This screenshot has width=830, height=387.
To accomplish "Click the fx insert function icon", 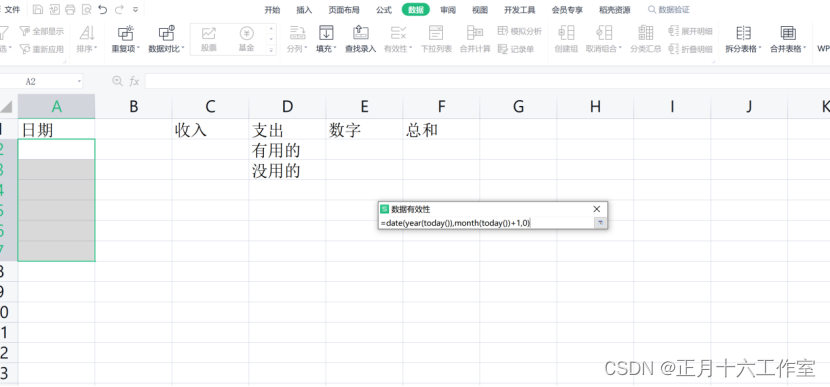I will 134,82.
